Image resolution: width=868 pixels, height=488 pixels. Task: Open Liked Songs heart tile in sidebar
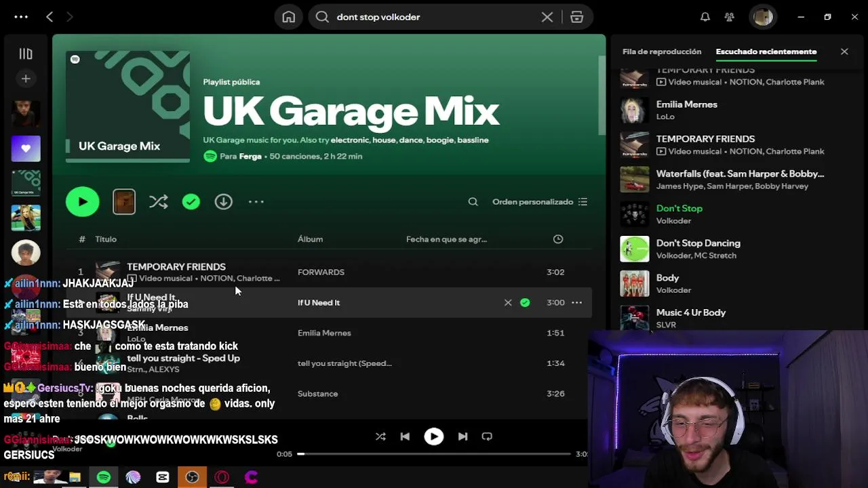tap(26, 148)
